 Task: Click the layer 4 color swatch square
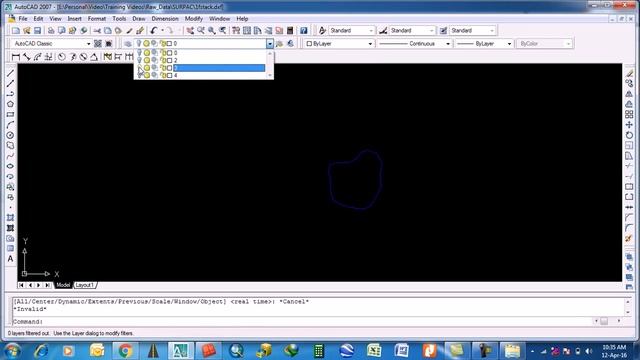pos(169,76)
